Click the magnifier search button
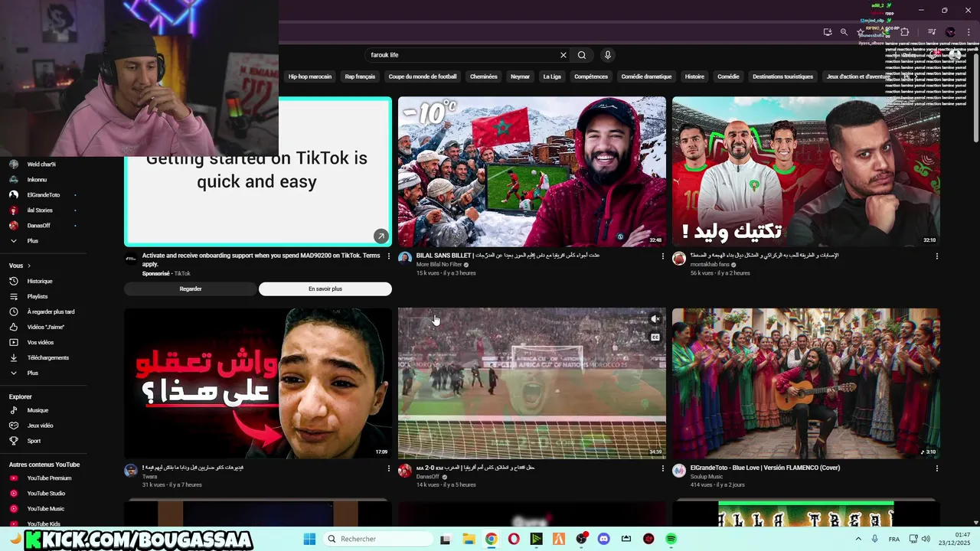The image size is (980, 551). (582, 55)
